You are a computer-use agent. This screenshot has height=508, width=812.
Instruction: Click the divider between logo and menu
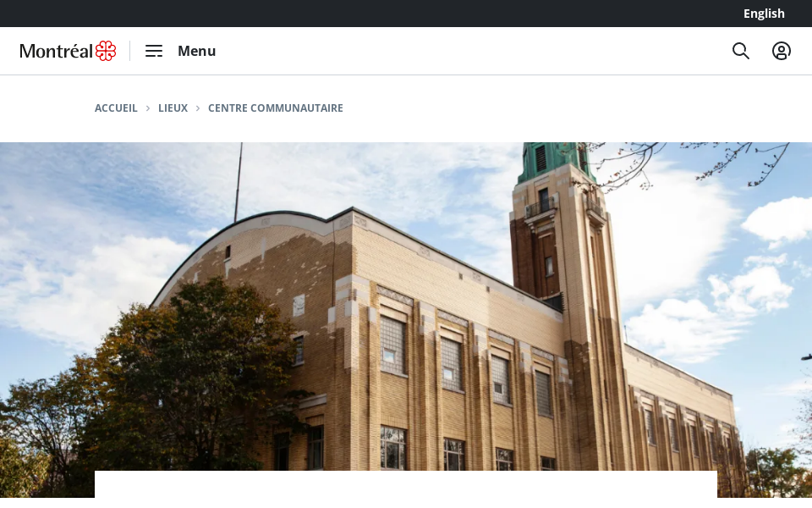tap(130, 51)
